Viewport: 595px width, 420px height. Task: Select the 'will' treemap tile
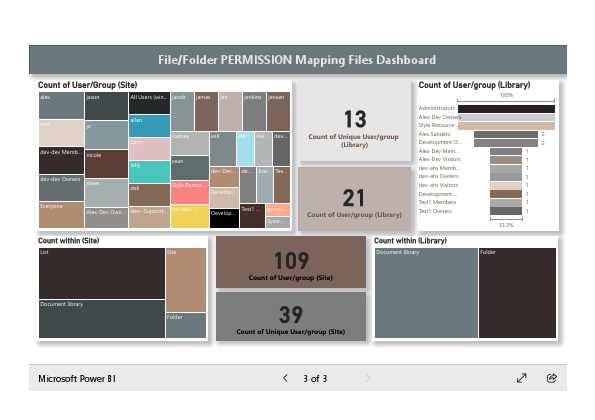click(x=223, y=149)
